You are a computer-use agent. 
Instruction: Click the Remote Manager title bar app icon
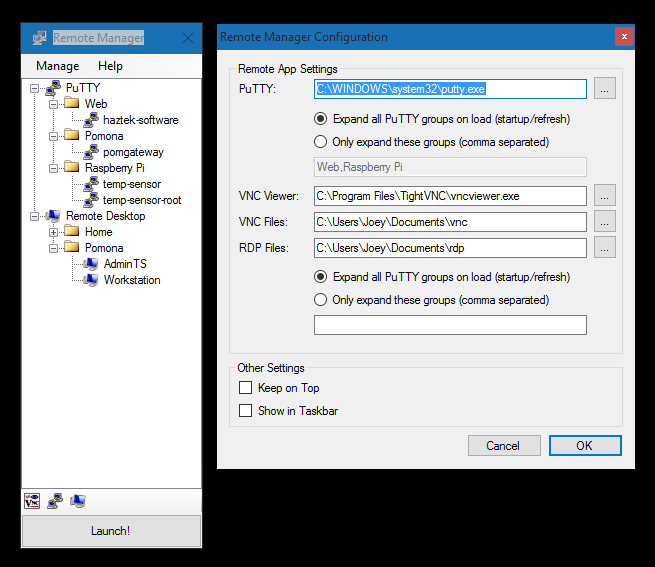coord(40,38)
